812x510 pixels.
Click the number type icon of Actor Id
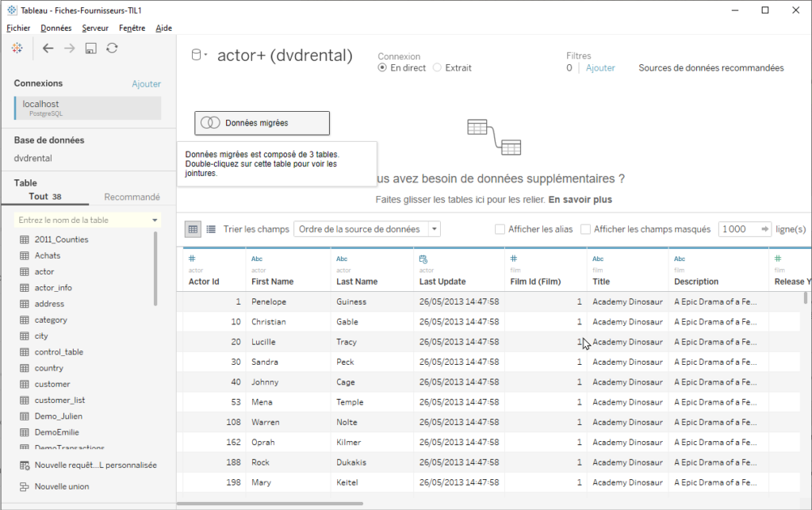(x=192, y=259)
